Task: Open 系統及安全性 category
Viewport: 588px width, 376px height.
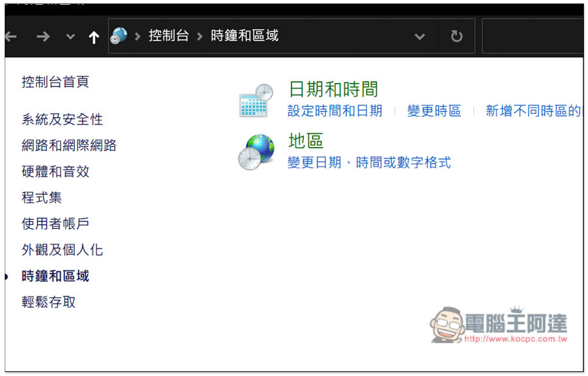Action: [62, 119]
